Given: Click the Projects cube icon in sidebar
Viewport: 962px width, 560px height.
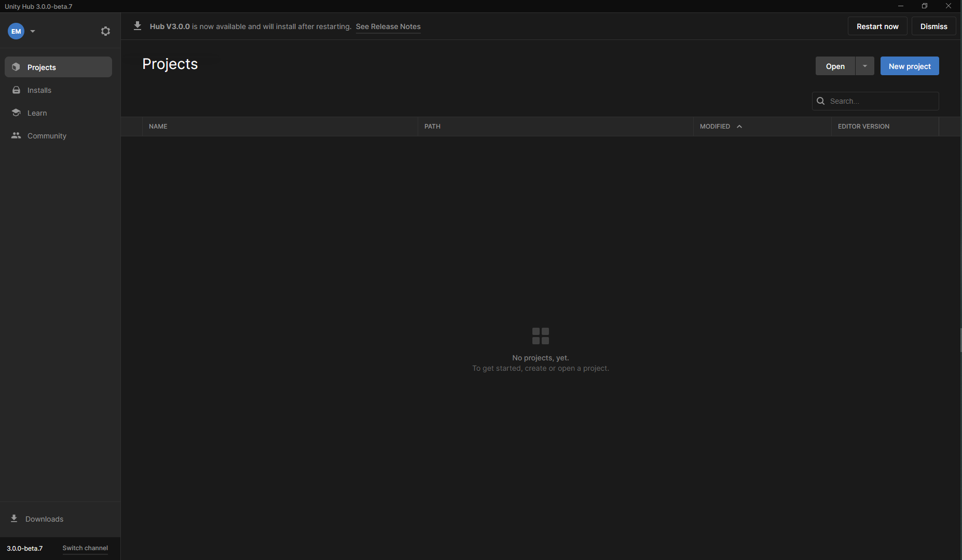Looking at the screenshot, I should click(x=16, y=67).
